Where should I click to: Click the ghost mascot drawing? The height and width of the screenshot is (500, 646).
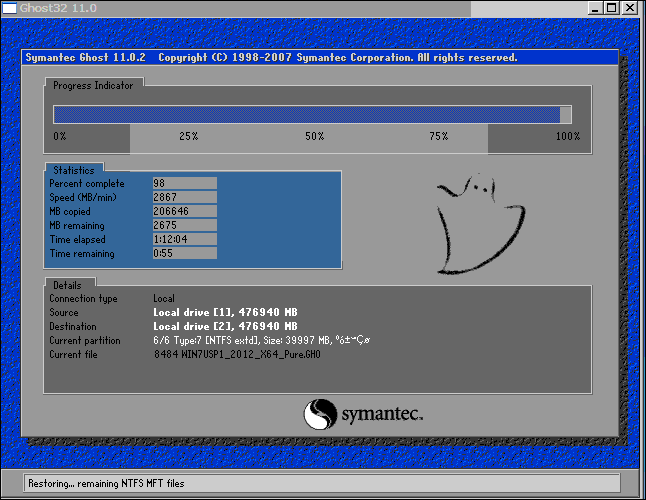(480, 224)
